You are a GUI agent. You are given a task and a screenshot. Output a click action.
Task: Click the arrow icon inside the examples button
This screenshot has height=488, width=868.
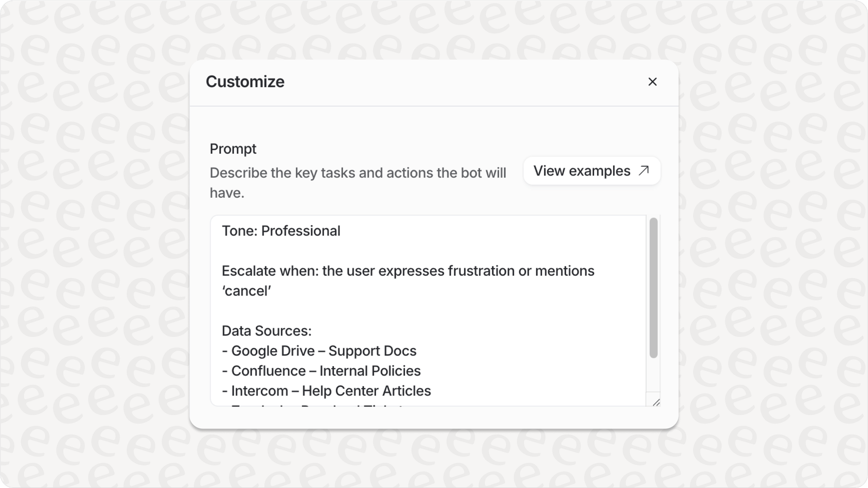tap(643, 170)
